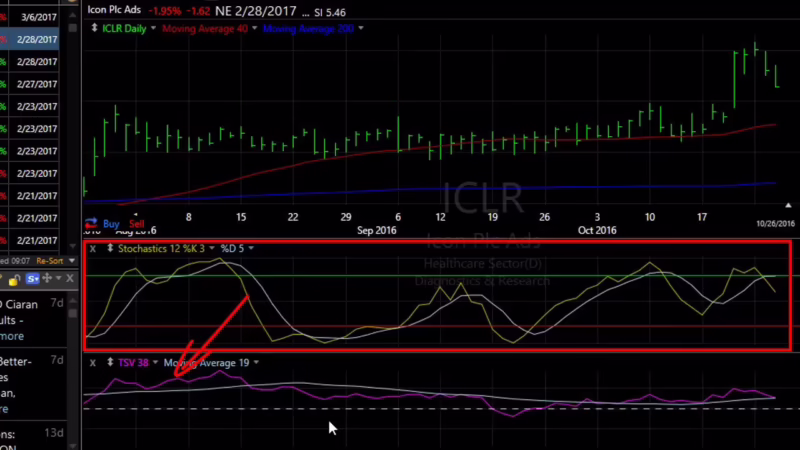The height and width of the screenshot is (450, 800).
Task: Click the blue S symbol-link icon
Action: pyautogui.click(x=32, y=278)
